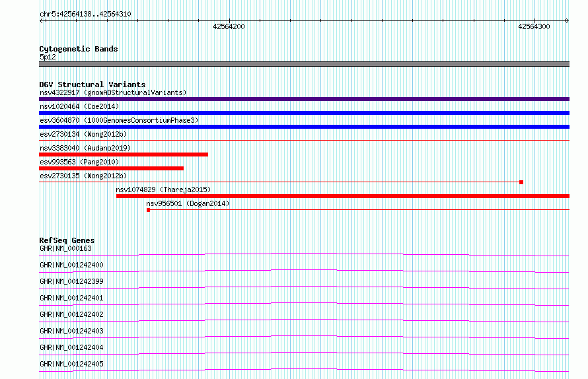Open the nsv3383040 (Audano2019) variant label

tap(85, 148)
